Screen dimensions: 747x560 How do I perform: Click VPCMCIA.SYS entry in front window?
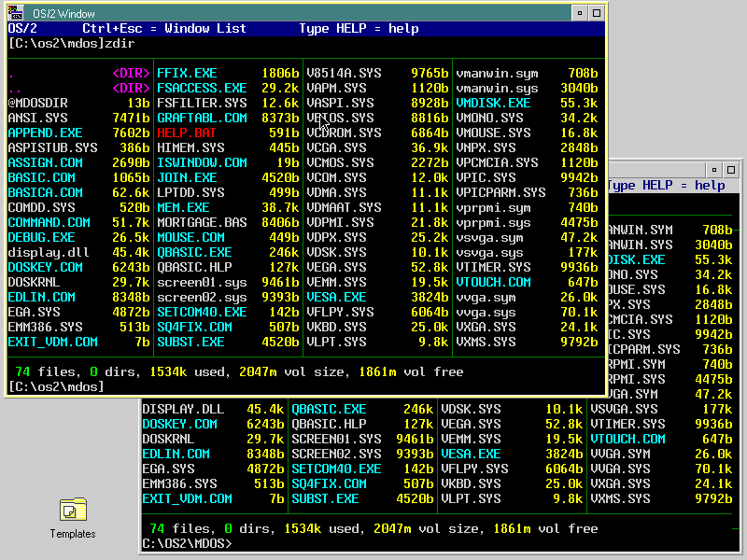click(x=497, y=162)
